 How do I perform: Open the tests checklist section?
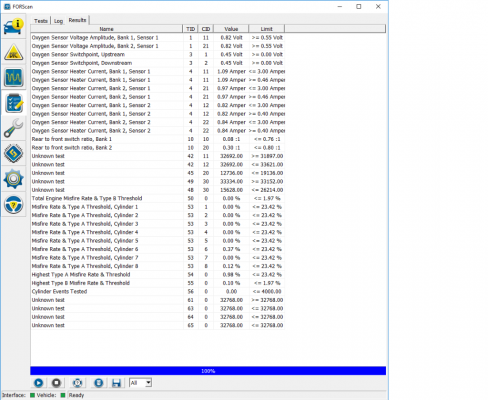[x=13, y=103]
